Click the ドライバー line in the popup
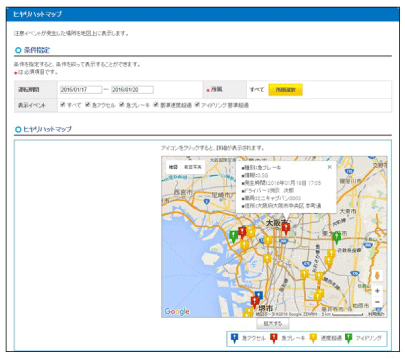Screen dimensions: 405x360 268,191
